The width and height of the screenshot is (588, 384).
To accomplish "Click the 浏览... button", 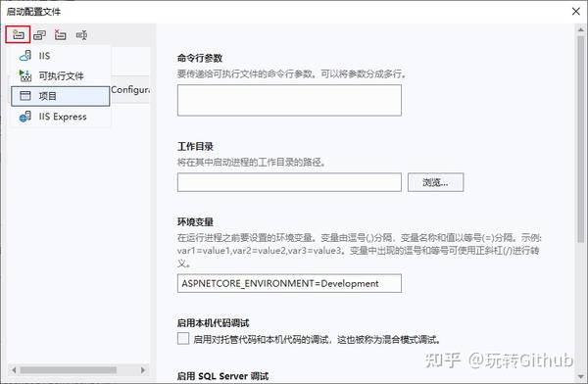I will coord(435,182).
